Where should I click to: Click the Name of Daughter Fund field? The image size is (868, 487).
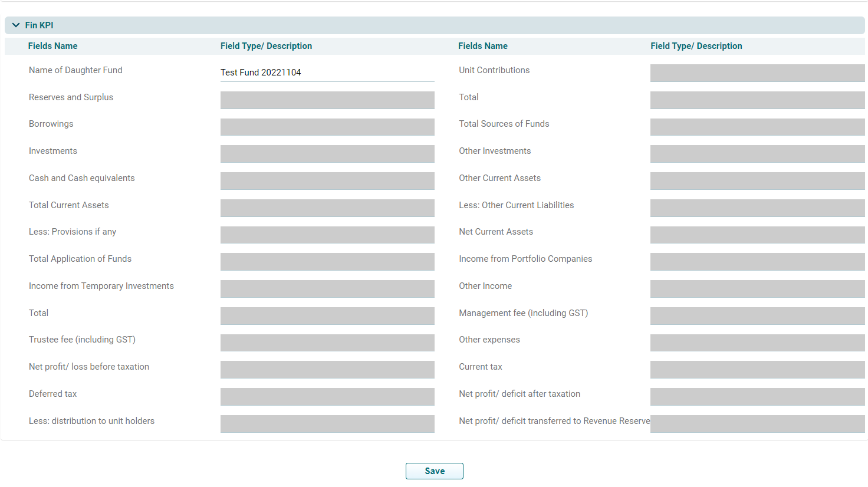coord(327,73)
